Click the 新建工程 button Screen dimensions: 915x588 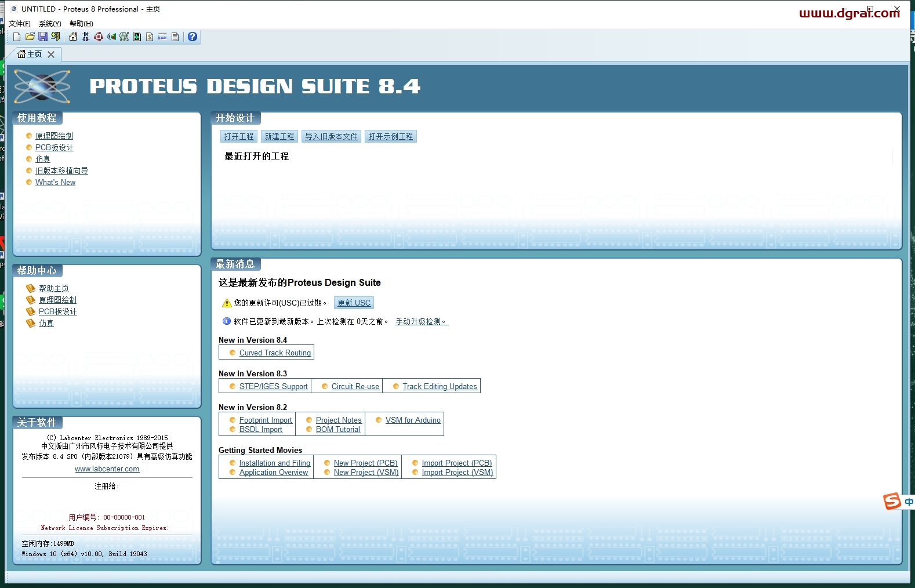[279, 136]
